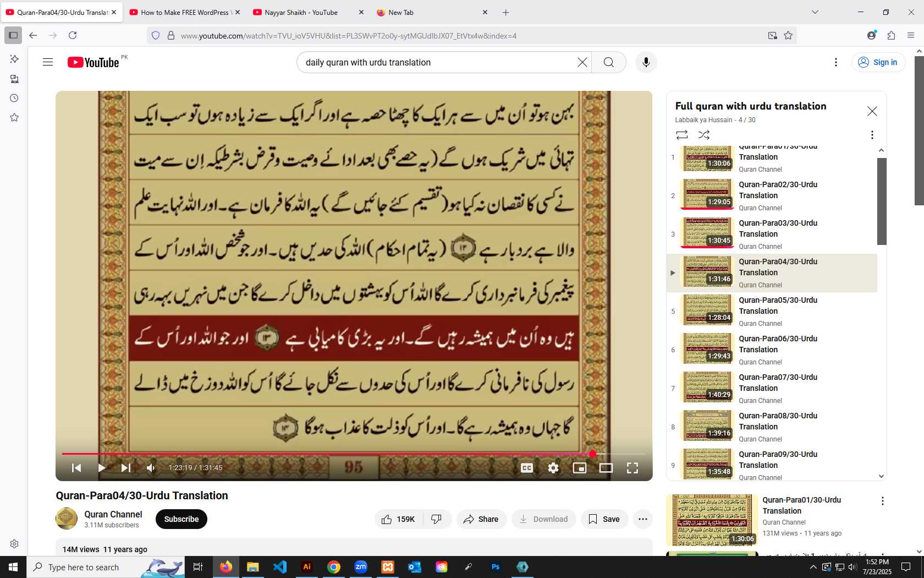Mute the video volume
924x578 pixels.
point(151,468)
